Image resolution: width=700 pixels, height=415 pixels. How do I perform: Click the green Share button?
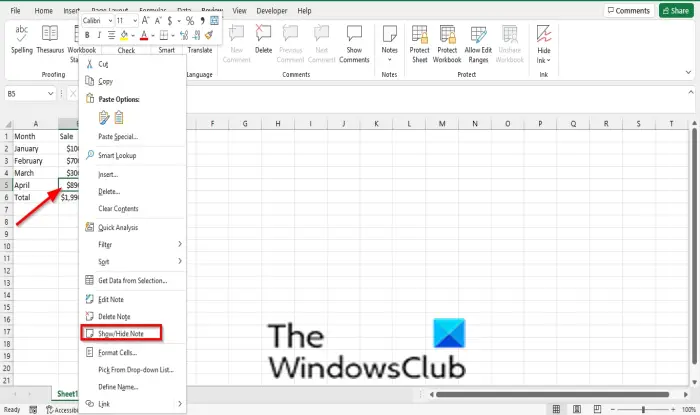click(x=676, y=11)
